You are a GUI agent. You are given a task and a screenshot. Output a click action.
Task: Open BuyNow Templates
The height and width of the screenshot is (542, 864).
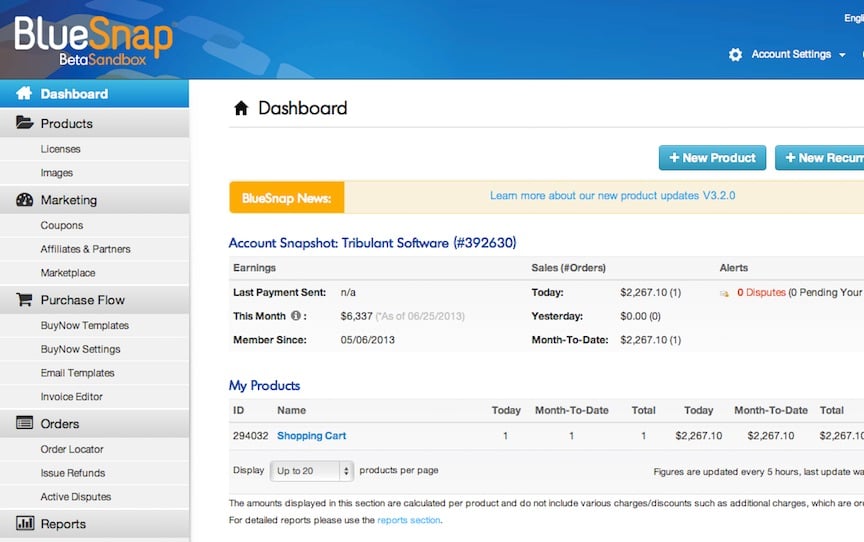tap(84, 326)
